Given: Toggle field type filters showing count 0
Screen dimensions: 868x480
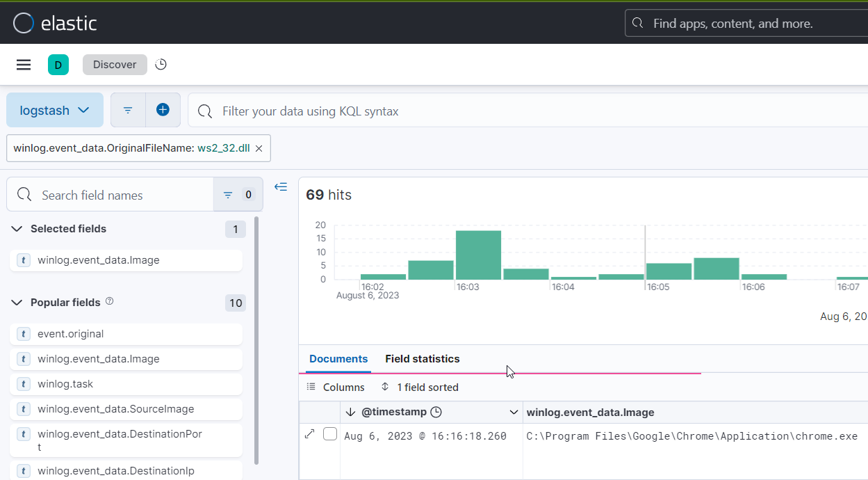Looking at the screenshot, I should click(x=238, y=194).
